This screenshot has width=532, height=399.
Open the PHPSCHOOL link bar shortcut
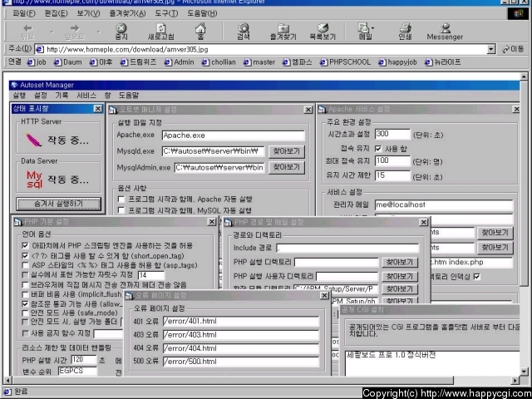[x=346, y=62]
